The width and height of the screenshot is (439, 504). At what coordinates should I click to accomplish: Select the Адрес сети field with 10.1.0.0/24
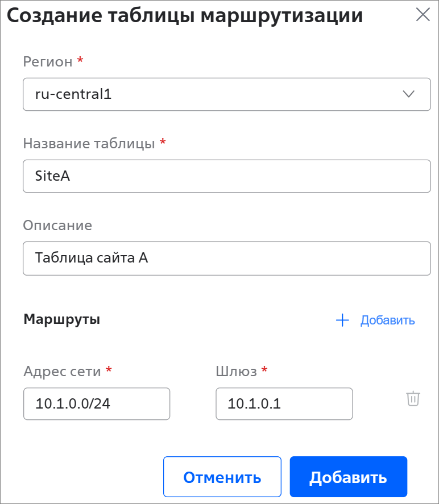click(97, 404)
